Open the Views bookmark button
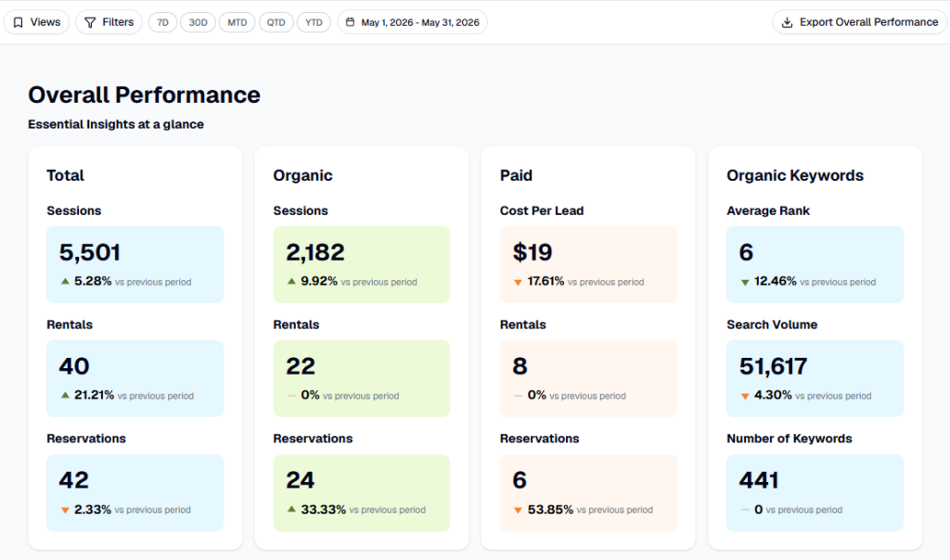Viewport: 950px width, 560px height. [36, 22]
